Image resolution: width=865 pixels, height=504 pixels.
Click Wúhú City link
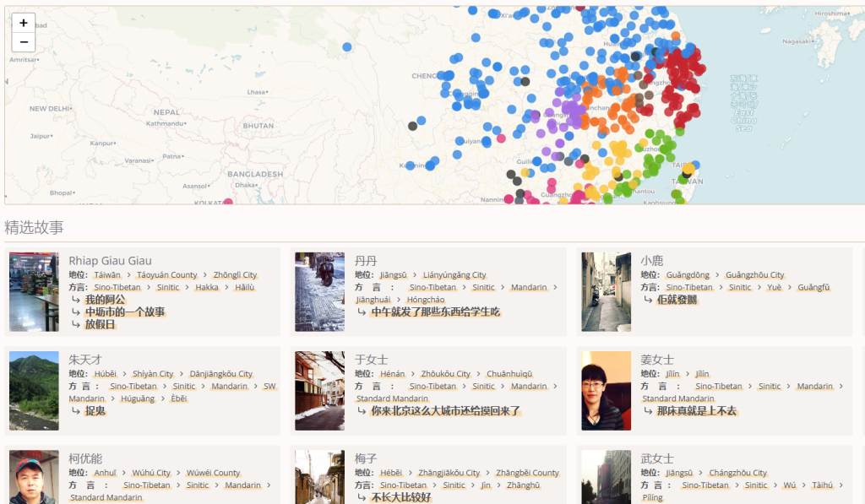click(151, 473)
